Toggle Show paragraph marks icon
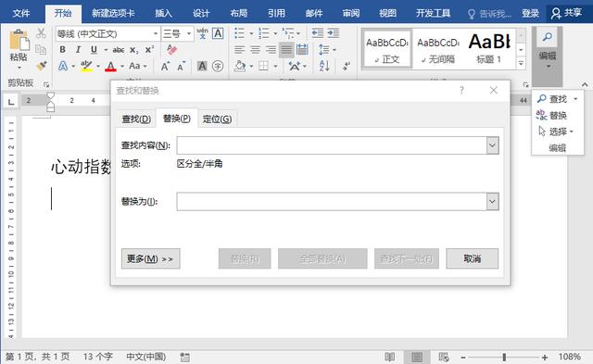This screenshot has width=593, height=364. [347, 66]
